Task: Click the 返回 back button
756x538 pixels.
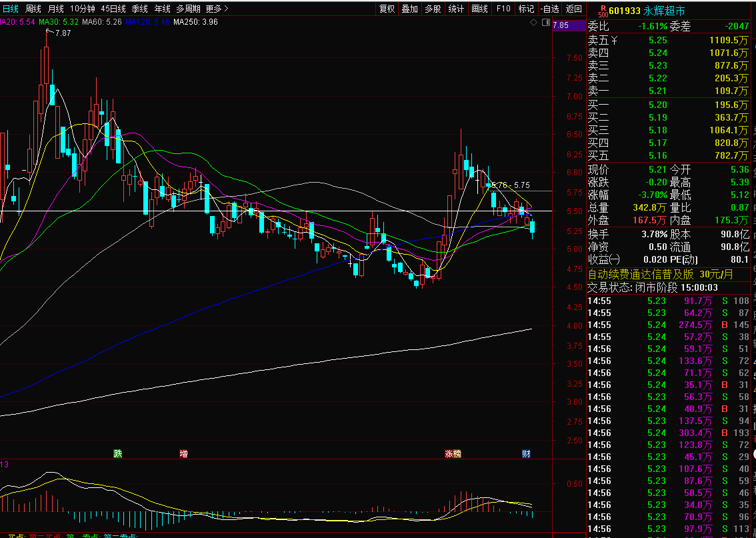Action: point(573,9)
